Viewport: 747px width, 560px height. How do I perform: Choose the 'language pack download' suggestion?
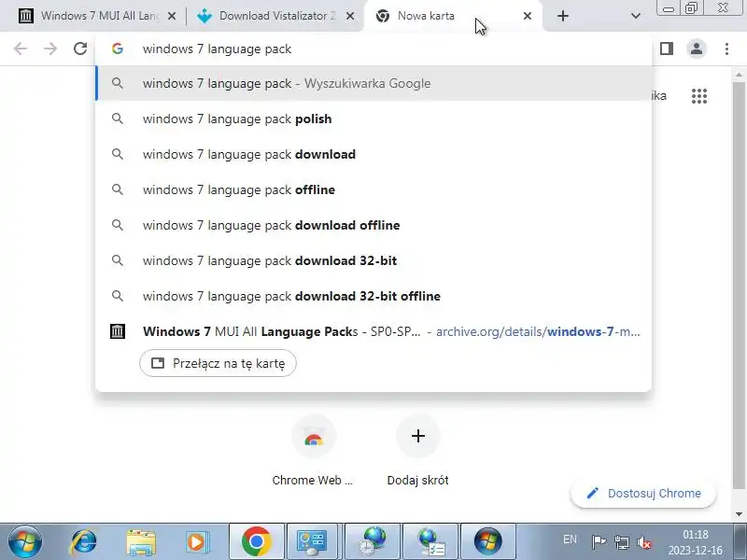[373, 154]
